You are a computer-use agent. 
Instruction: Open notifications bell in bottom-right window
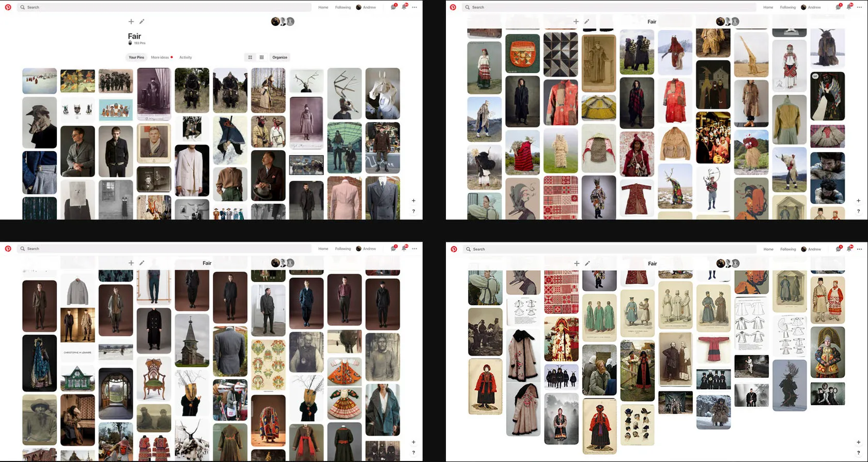849,249
